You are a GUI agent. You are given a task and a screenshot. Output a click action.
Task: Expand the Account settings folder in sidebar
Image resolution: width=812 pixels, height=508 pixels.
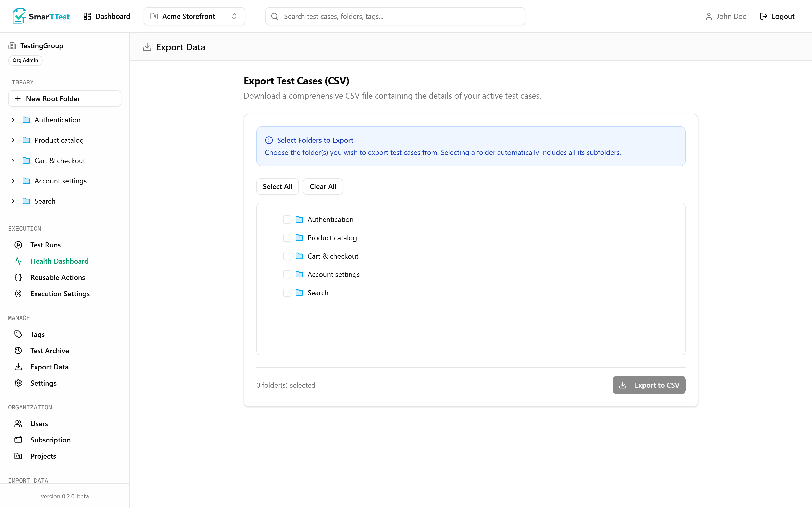pyautogui.click(x=13, y=181)
